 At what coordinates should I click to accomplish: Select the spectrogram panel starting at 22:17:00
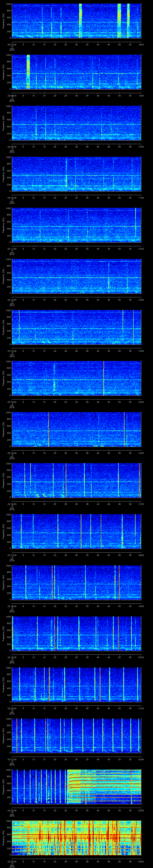(76, 531)
